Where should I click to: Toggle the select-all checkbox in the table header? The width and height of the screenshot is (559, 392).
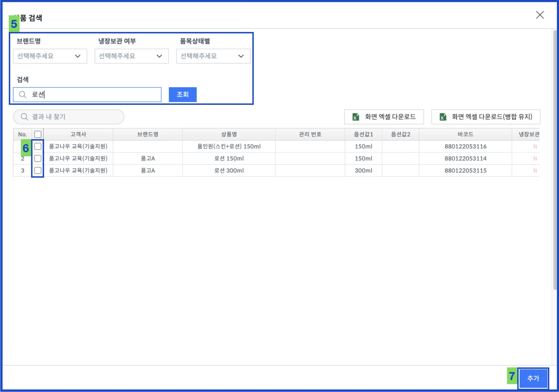pyautogui.click(x=38, y=134)
